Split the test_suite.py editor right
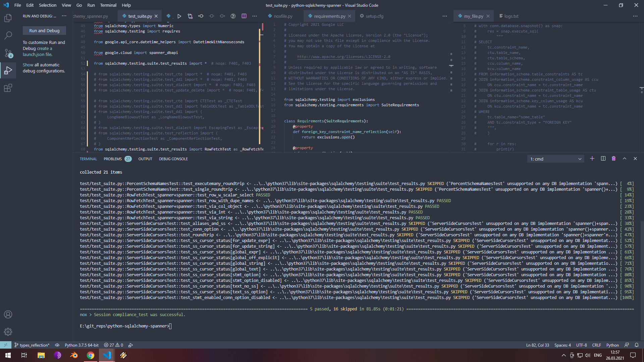This screenshot has height=362, width=644. pos(244,16)
